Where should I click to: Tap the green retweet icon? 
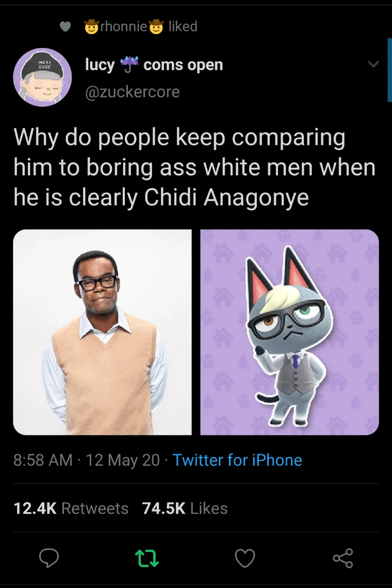point(147,558)
